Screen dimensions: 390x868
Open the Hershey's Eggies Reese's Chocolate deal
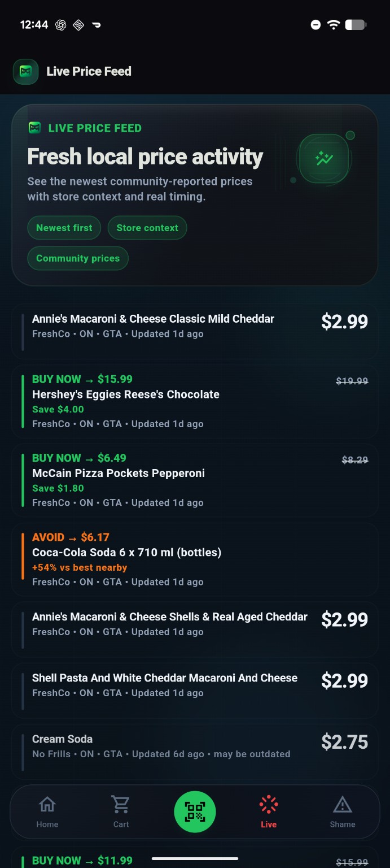click(x=195, y=401)
